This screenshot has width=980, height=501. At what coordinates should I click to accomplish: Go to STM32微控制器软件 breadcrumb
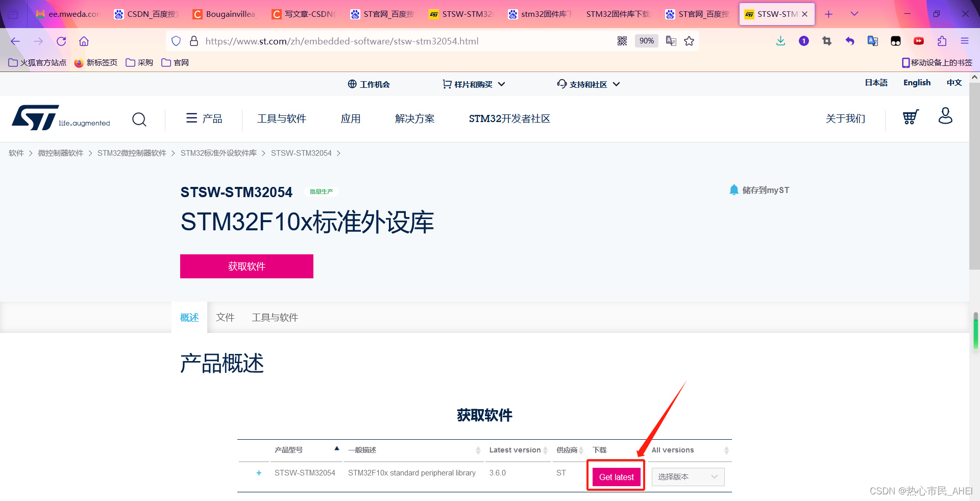pos(132,153)
